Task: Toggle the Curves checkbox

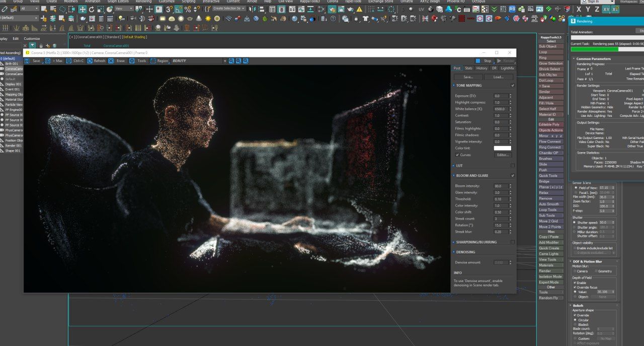Action: pos(457,155)
